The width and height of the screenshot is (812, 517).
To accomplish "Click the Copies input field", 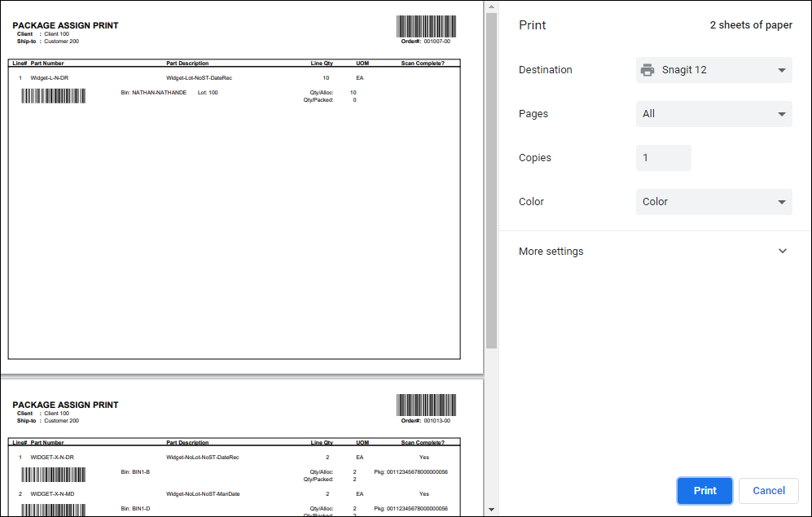I will [664, 158].
